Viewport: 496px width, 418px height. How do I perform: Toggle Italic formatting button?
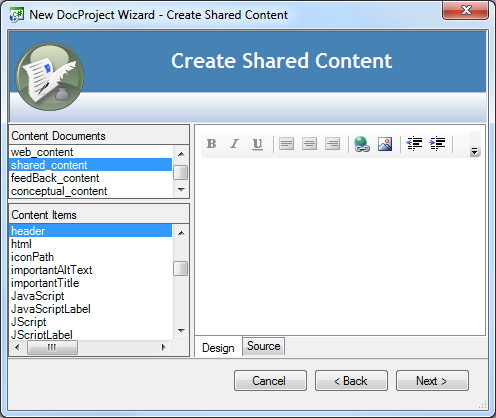tap(234, 144)
